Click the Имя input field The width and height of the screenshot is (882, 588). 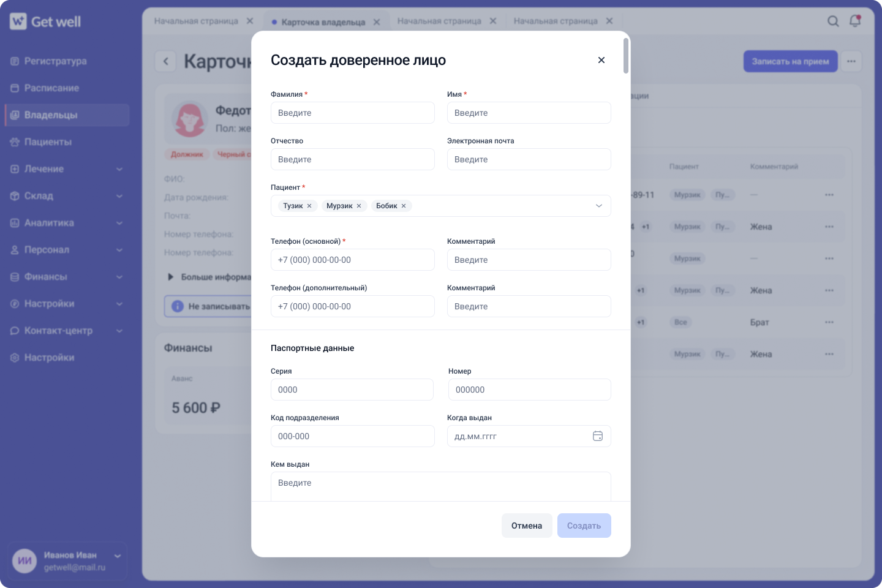pos(529,113)
